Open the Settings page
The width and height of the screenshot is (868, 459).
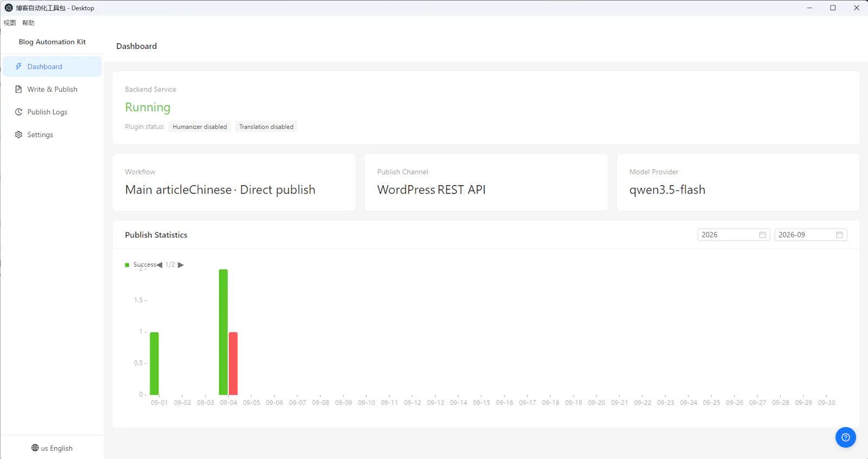point(52,135)
